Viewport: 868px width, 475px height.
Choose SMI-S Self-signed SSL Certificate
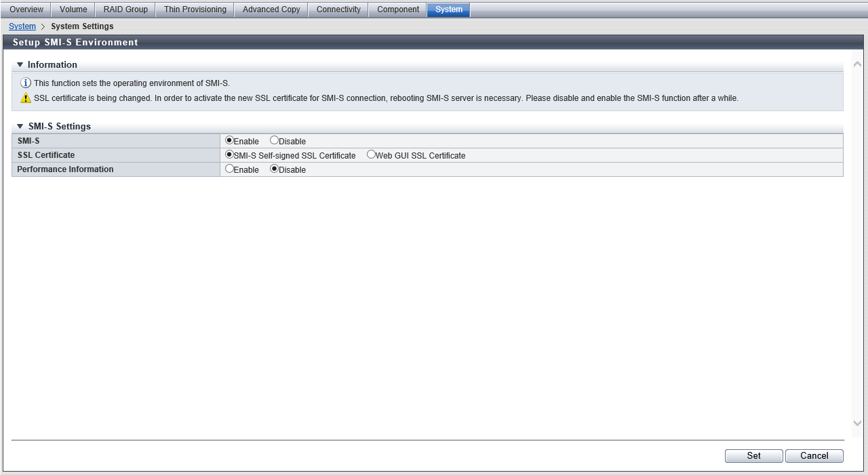(230, 155)
